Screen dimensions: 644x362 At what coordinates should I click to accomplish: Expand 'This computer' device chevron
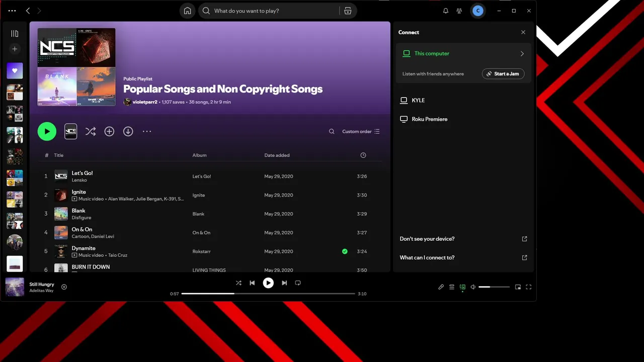[x=522, y=53]
